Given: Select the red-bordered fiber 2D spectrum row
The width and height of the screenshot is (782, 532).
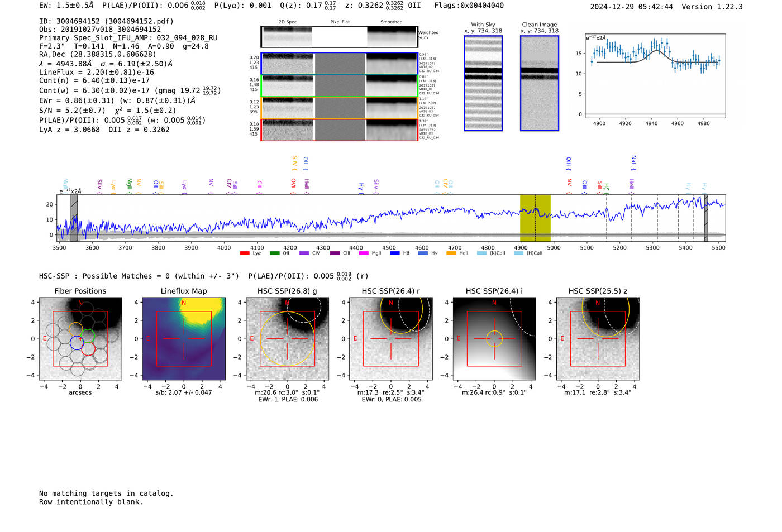Looking at the screenshot, I should (339, 130).
